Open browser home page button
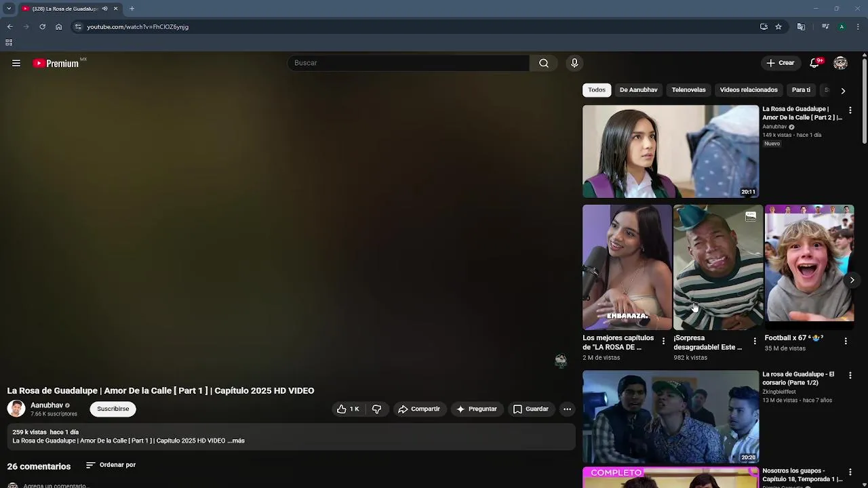 (58, 26)
